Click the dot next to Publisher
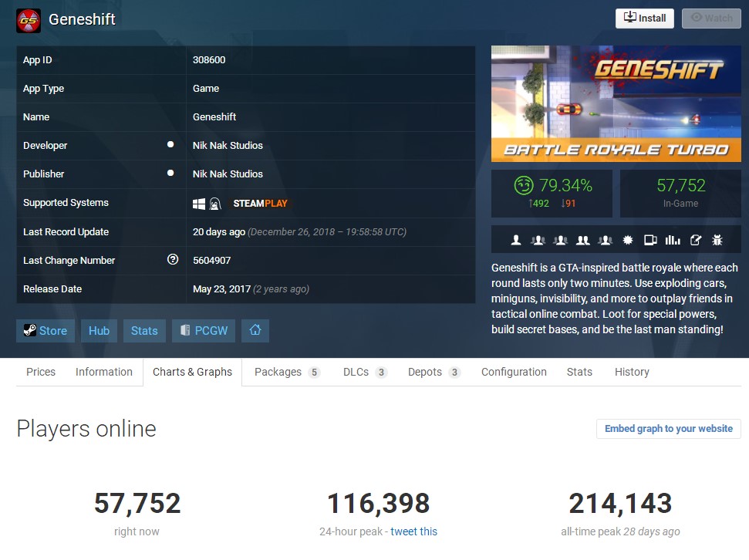 170,173
